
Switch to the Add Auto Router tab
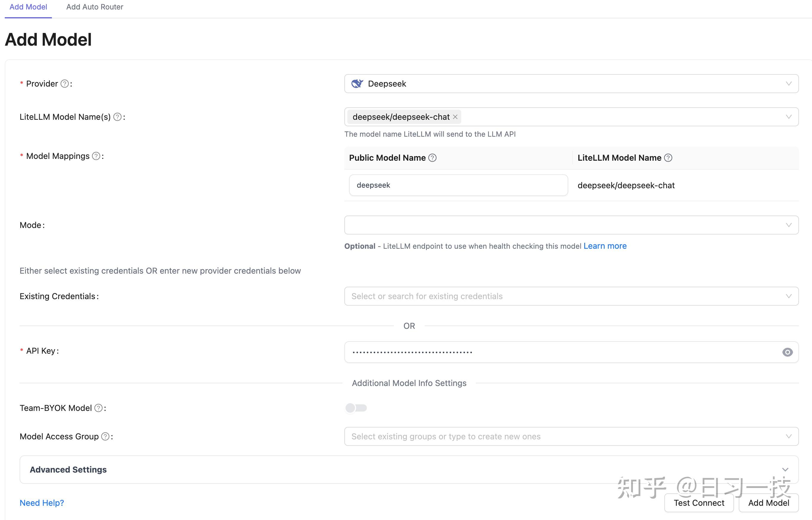(x=95, y=7)
